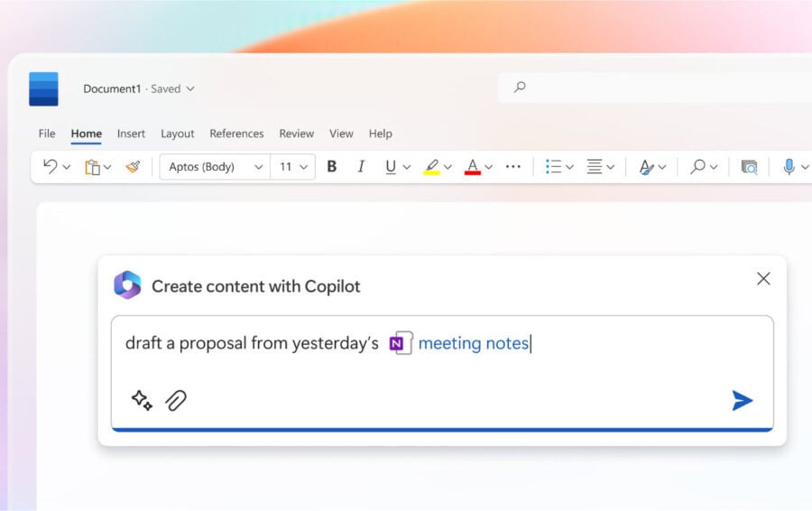Image resolution: width=812 pixels, height=511 pixels.
Task: Apply the yellow text highlight color
Action: [x=431, y=167]
